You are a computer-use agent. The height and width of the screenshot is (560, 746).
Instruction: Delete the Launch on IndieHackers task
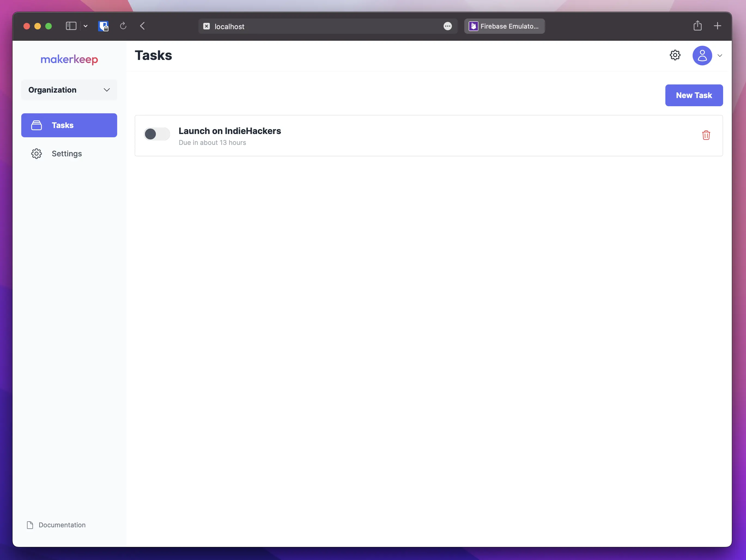tap(706, 135)
